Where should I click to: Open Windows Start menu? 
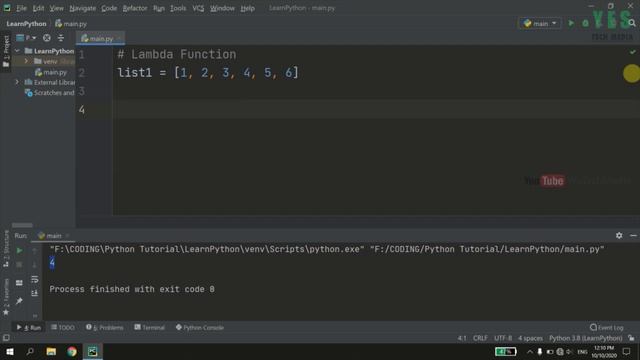pos(9,351)
